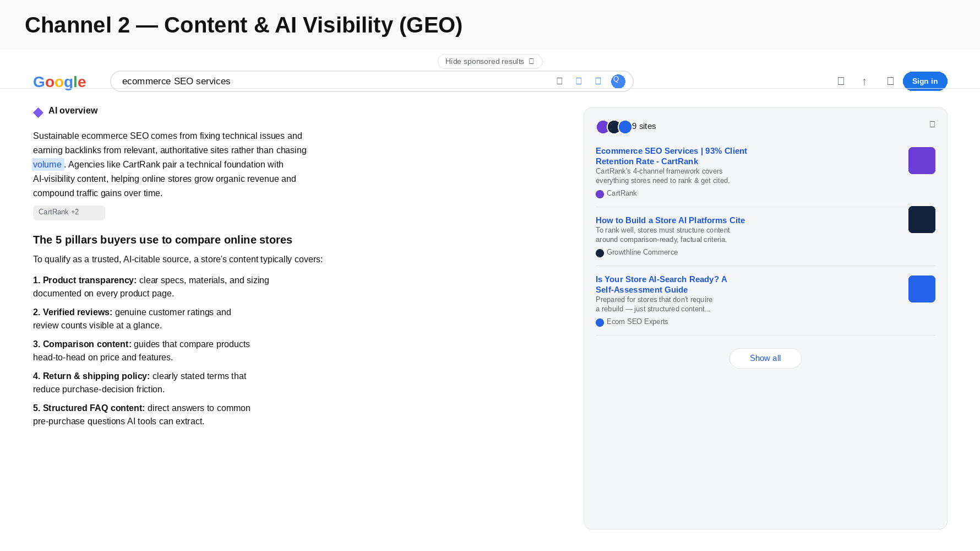
Task: Click 'The 5 pillars buyers use' heading
Action: [162, 240]
